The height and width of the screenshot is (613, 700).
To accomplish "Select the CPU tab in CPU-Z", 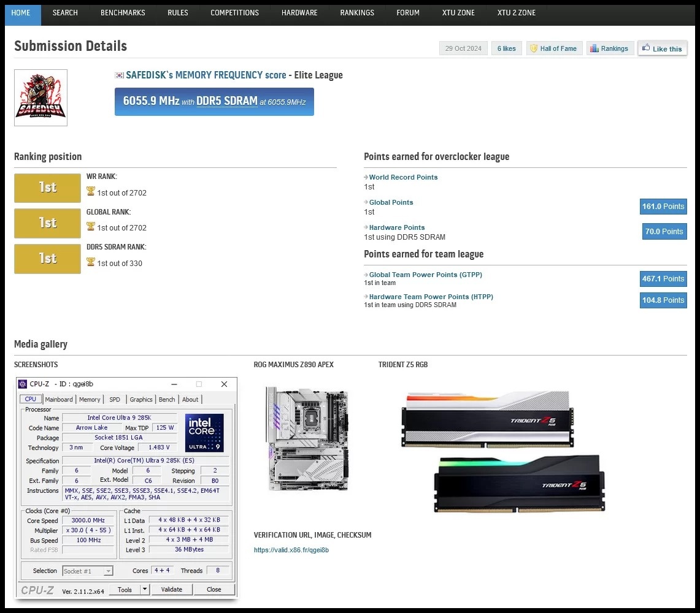I will pyautogui.click(x=31, y=399).
